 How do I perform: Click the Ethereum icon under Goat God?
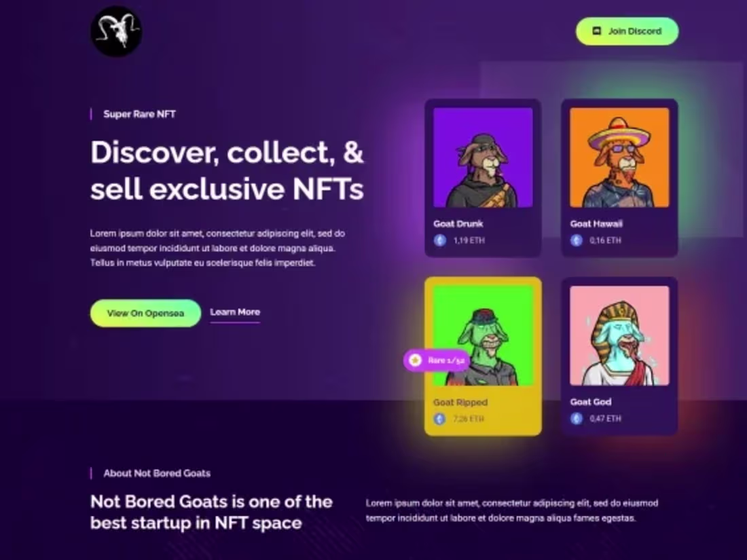(x=577, y=419)
